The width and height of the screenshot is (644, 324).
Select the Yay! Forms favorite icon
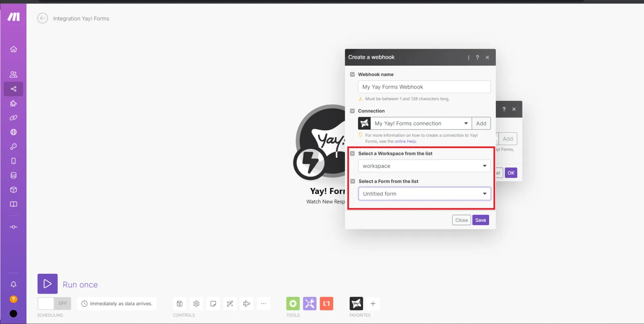pos(356,303)
